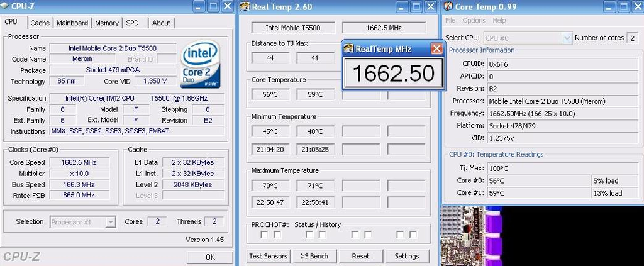Viewport: 644px width, 266px height.
Task: Click the Number of cores field
Action: point(632,38)
